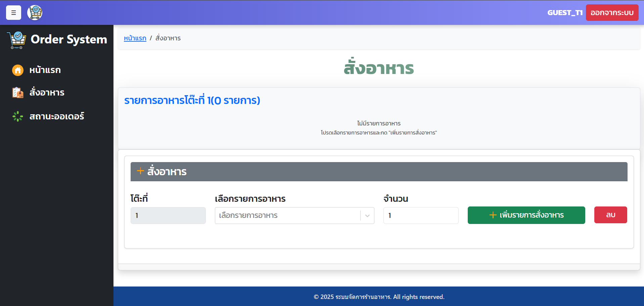Image resolution: width=644 pixels, height=306 pixels.
Task: Click the clipboard order icon beside สั่งอาหาร
Action: 18,92
